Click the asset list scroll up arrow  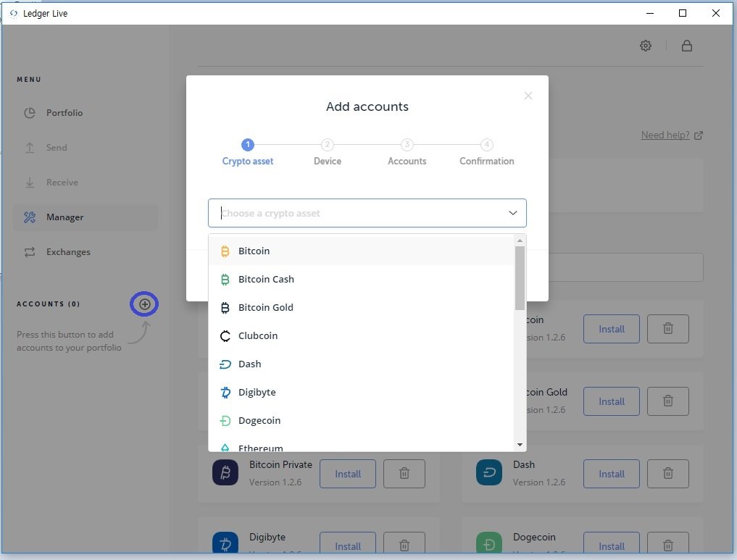[520, 241]
